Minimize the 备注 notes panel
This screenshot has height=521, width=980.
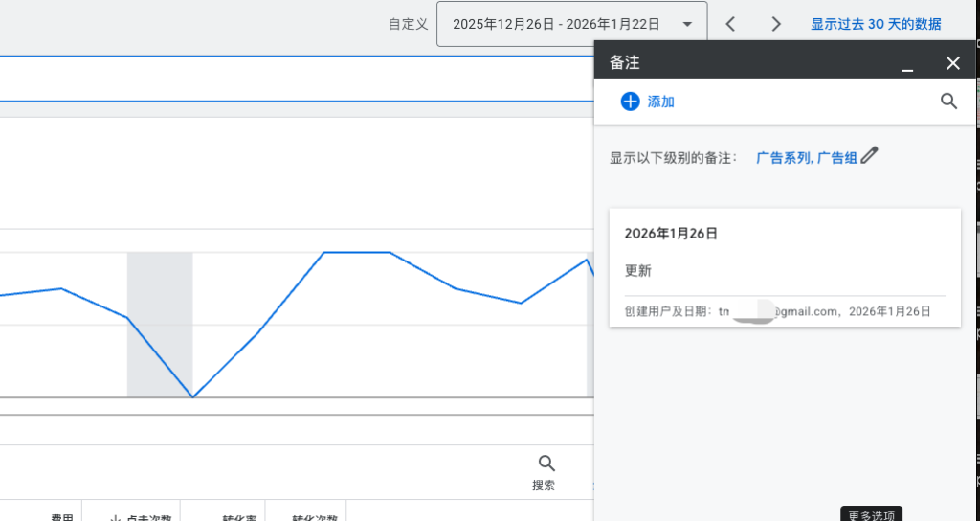pos(907,64)
